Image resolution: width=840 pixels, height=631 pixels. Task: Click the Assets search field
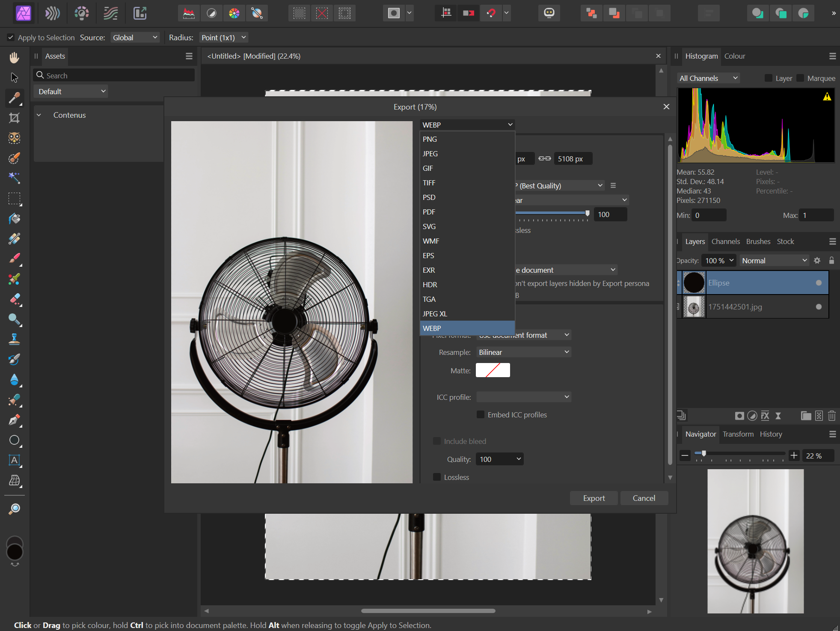click(114, 75)
